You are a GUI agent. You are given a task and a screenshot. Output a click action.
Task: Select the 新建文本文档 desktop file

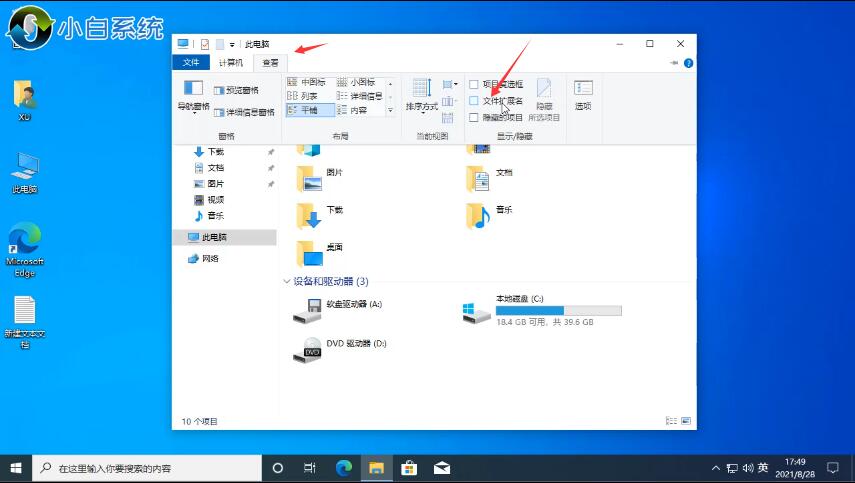pyautogui.click(x=25, y=322)
